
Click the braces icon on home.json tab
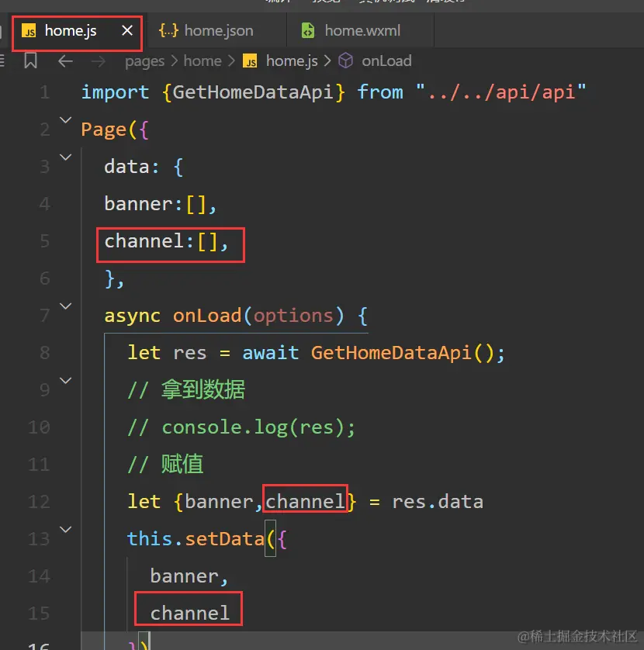point(168,31)
